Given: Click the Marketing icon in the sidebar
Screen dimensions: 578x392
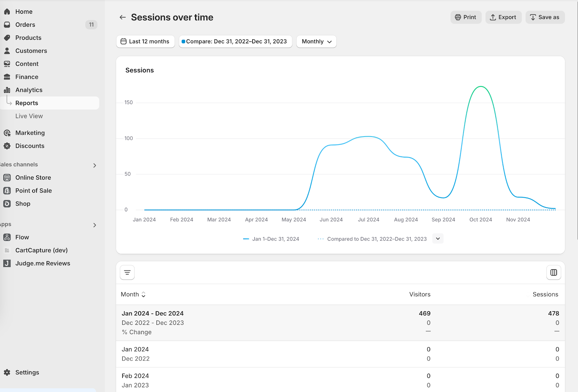Looking at the screenshot, I should pos(7,133).
